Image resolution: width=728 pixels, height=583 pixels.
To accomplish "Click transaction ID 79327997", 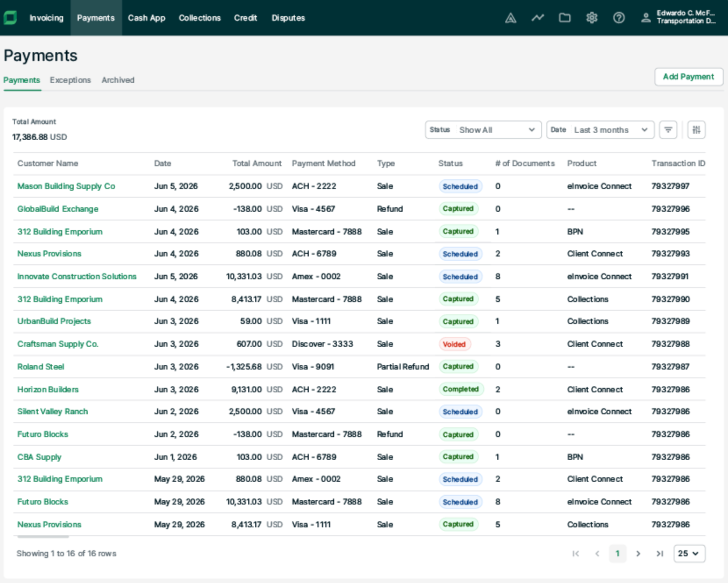I will pos(671,186).
